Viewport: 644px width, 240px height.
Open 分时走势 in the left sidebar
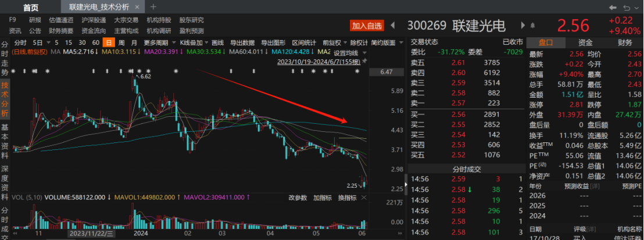click(5, 59)
